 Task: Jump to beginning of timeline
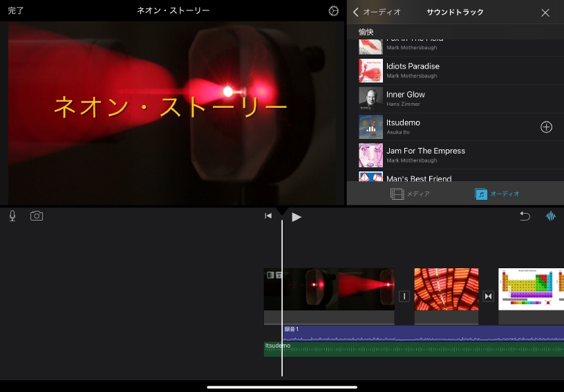point(268,216)
